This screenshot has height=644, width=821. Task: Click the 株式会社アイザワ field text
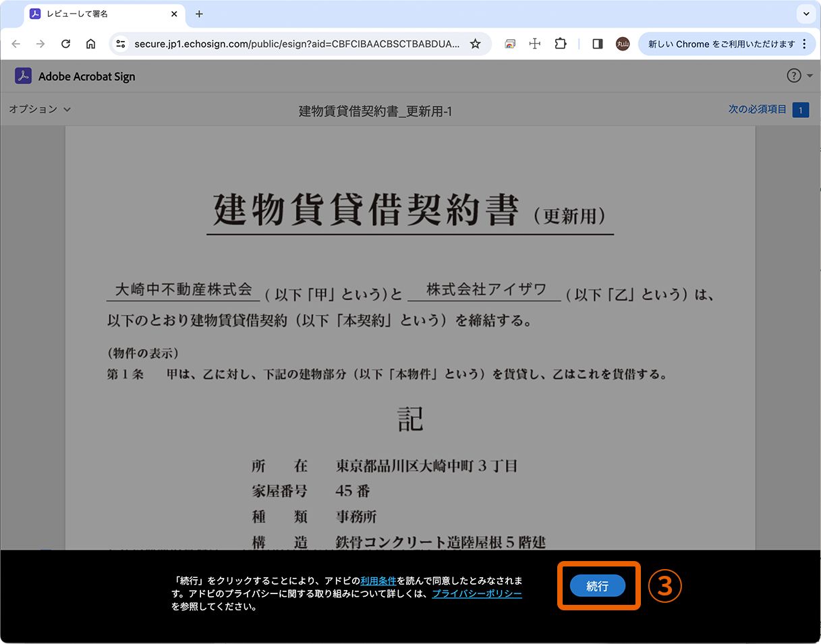pos(485,289)
